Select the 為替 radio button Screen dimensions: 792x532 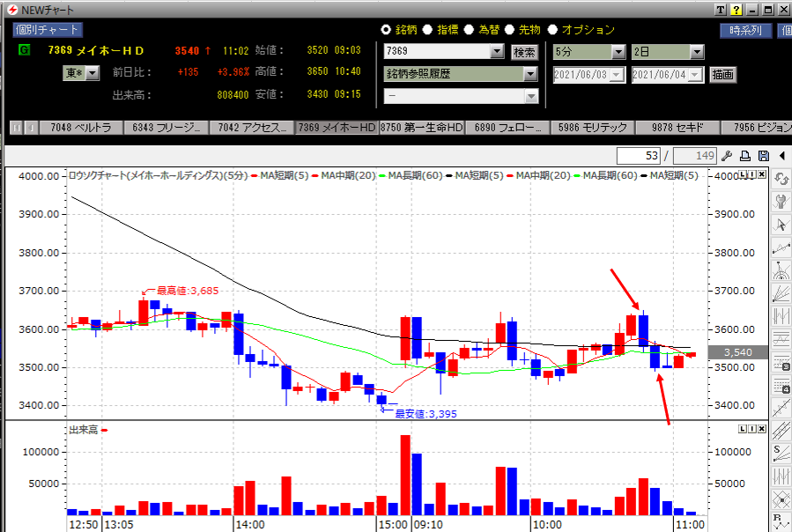pyautogui.click(x=469, y=30)
